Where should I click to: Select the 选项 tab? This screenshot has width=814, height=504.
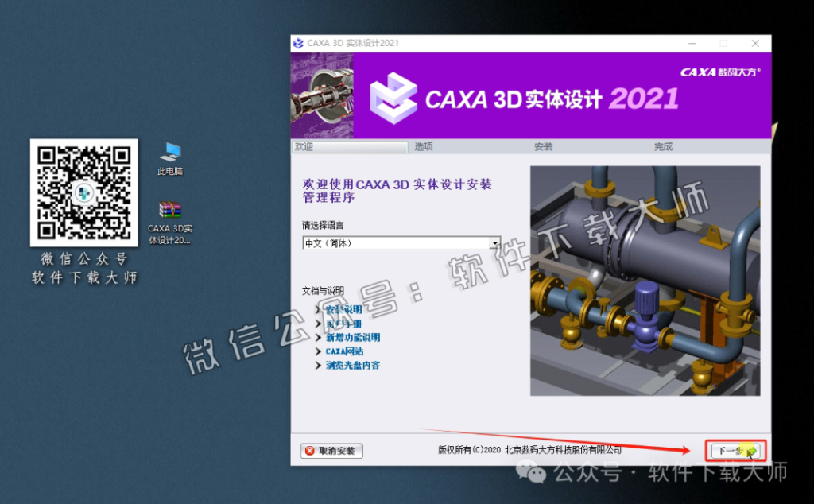tap(424, 147)
